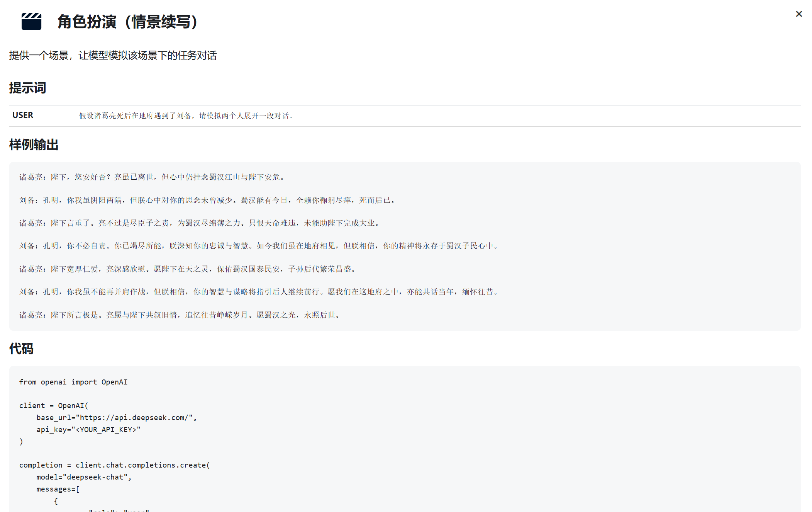The image size is (812, 512).
Task: Click the base_url deepseek API line
Action: (x=116, y=417)
